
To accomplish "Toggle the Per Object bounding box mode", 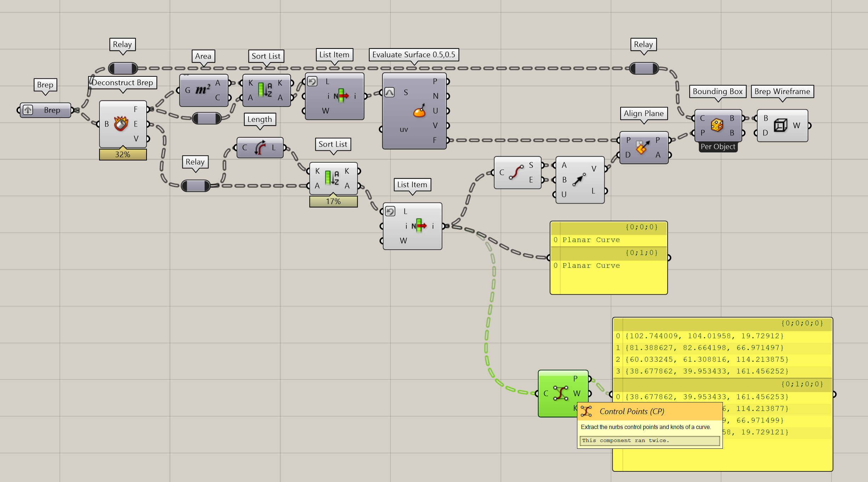I will (718, 147).
